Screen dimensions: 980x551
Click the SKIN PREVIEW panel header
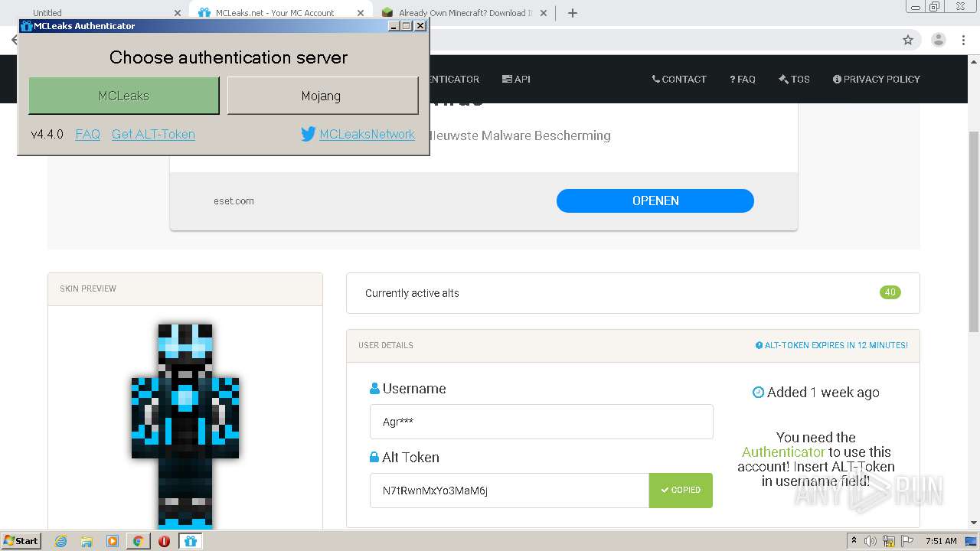coord(185,289)
